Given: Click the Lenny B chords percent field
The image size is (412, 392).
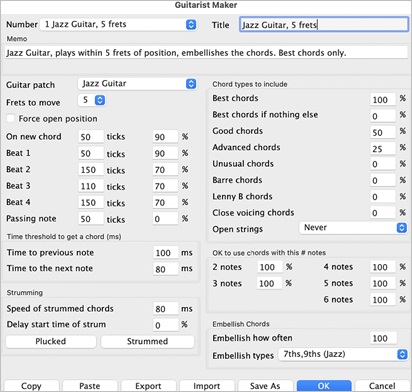Looking at the screenshot, I should pos(383,197).
